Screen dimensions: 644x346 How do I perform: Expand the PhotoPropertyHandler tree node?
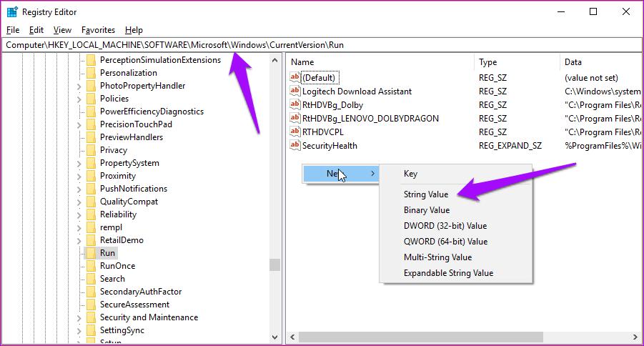click(x=79, y=86)
